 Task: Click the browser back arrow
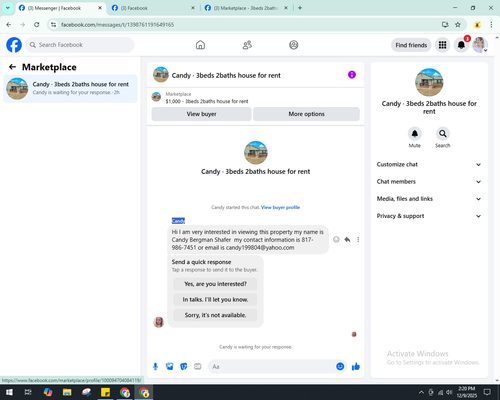[x=9, y=24]
